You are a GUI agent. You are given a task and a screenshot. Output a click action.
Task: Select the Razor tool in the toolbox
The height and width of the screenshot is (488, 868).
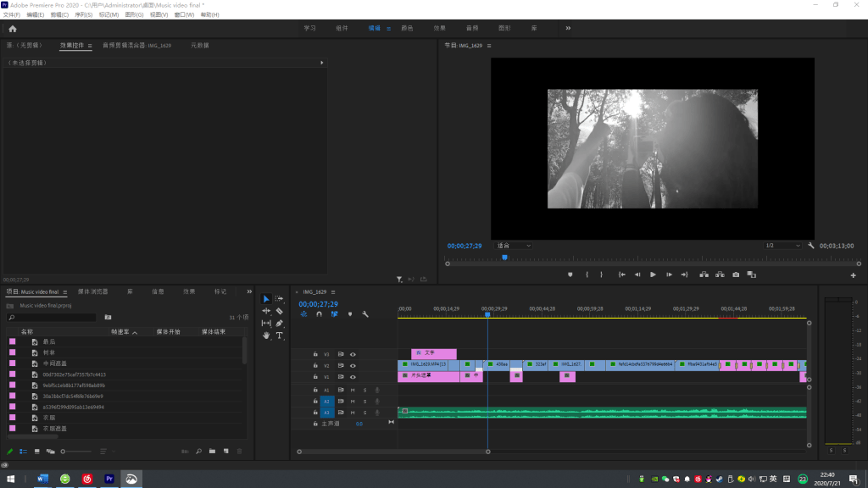coord(279,311)
